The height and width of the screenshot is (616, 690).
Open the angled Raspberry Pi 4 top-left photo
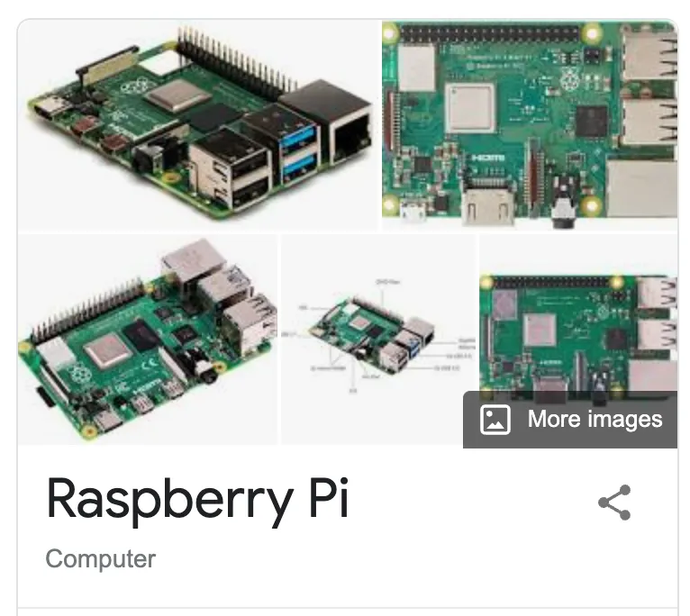[198, 124]
